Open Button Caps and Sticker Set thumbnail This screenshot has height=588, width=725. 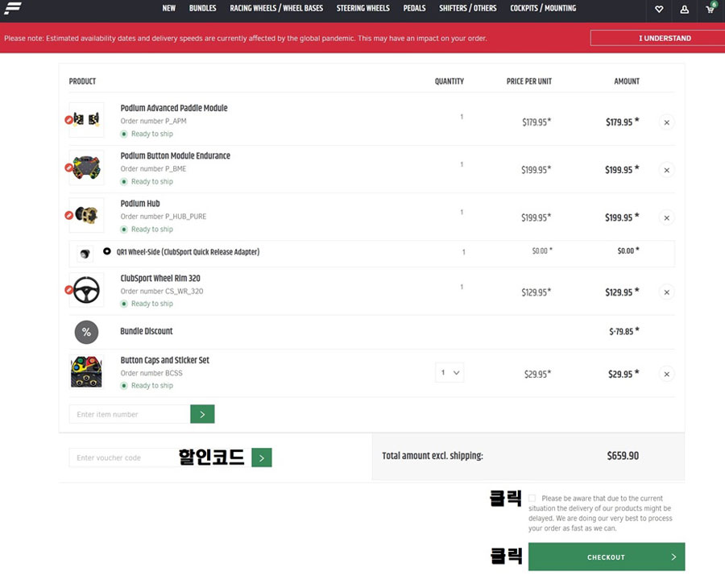tap(86, 371)
